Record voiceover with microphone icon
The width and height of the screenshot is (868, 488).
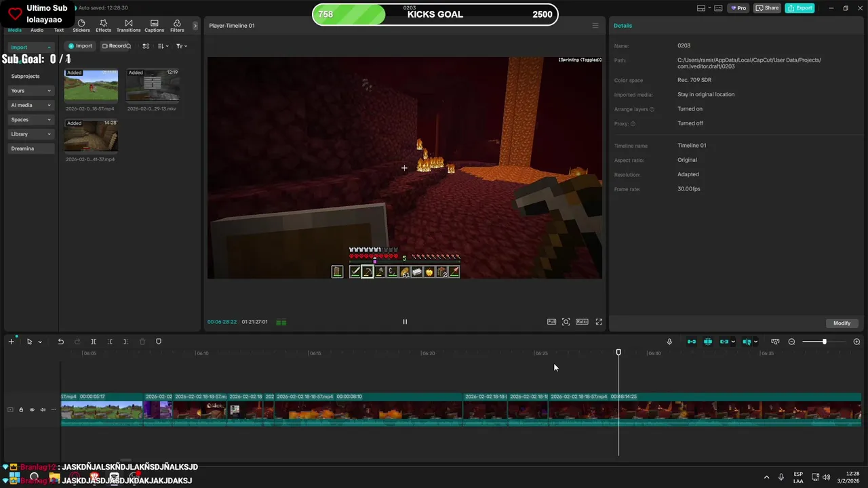point(669,342)
